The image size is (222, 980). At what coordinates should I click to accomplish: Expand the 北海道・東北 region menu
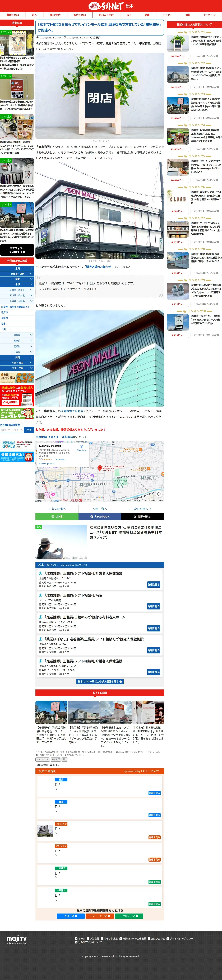tap(17, 274)
